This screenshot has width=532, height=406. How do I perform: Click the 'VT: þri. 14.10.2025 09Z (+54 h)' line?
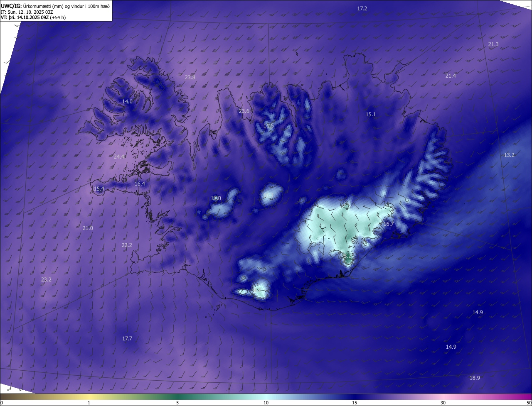click(33, 17)
